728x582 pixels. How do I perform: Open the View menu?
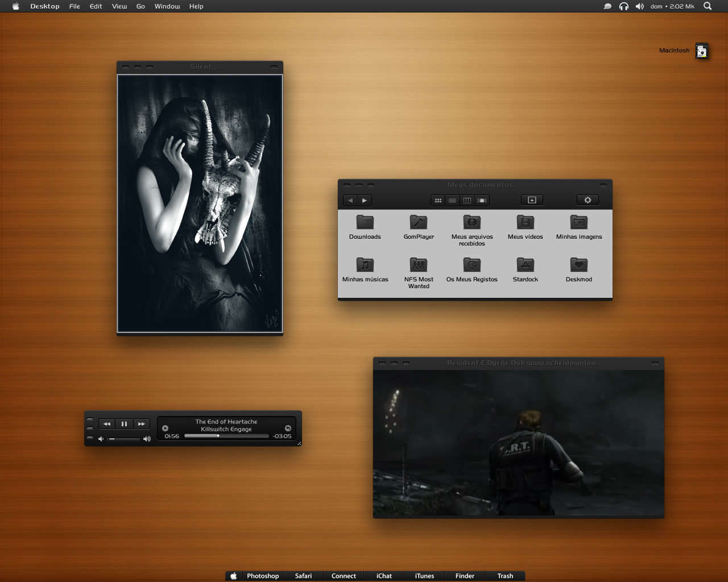click(119, 6)
